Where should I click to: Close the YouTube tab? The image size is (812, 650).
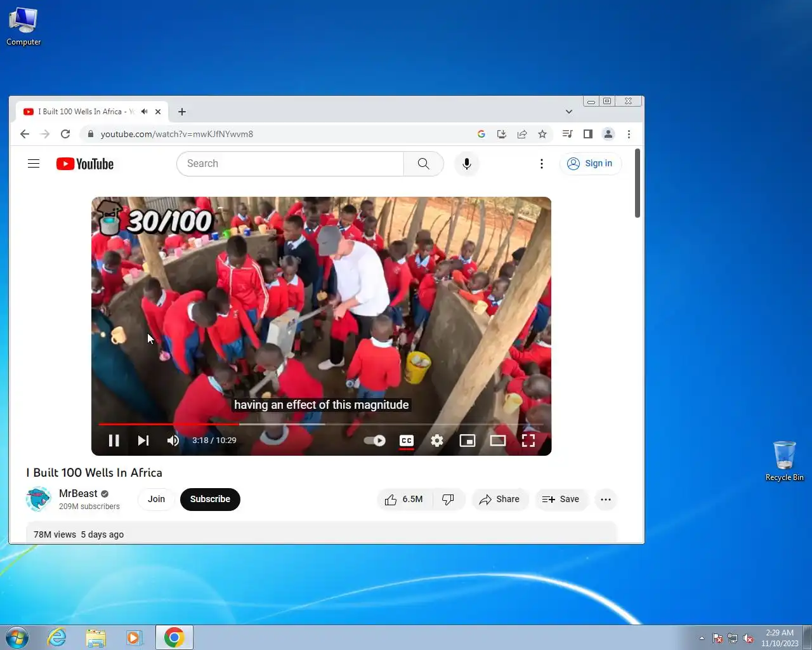(x=158, y=112)
